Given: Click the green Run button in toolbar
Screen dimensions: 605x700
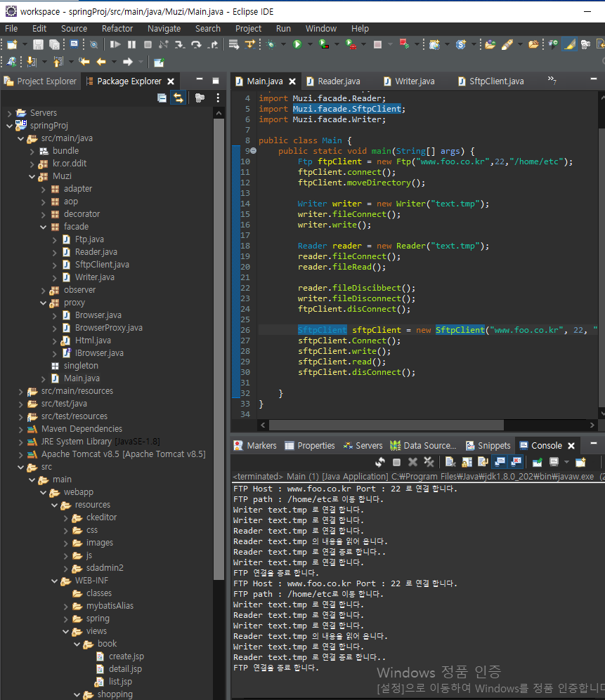Looking at the screenshot, I should (x=297, y=44).
